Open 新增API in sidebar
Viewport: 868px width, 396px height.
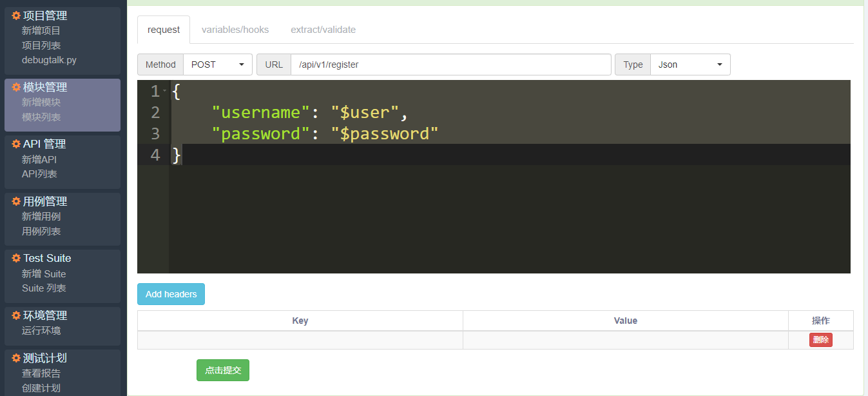click(x=39, y=159)
